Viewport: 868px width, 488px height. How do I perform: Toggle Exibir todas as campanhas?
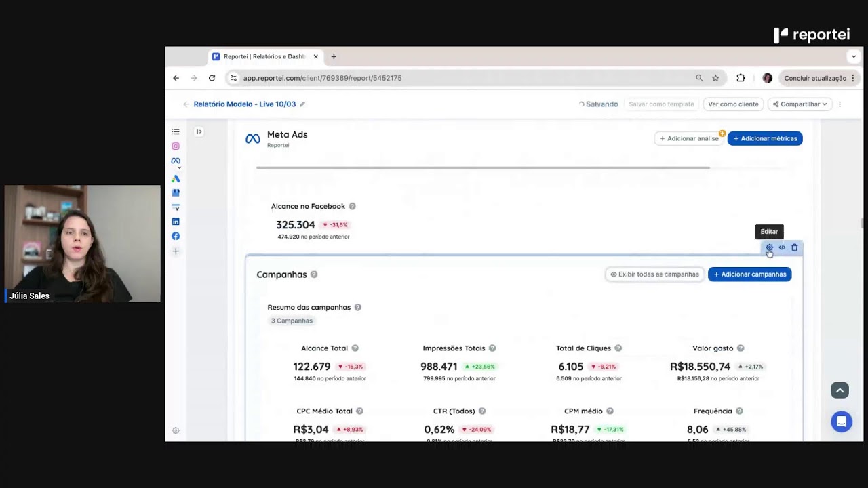[x=654, y=274]
